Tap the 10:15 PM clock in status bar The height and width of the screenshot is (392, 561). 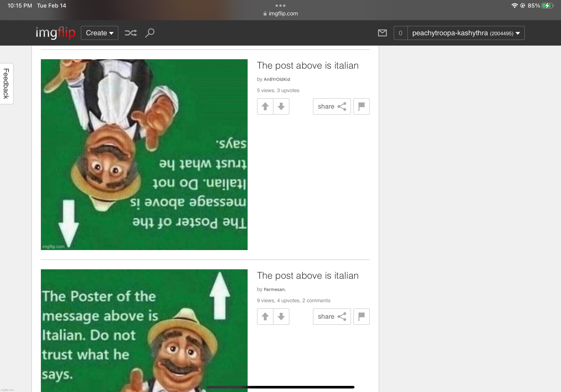point(20,5)
